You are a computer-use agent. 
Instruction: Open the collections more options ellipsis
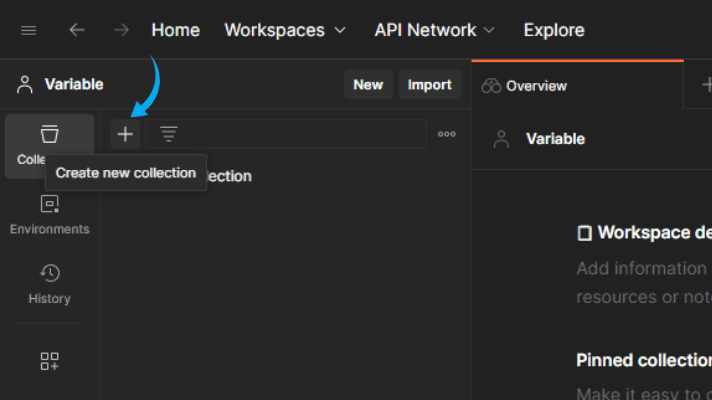(447, 134)
